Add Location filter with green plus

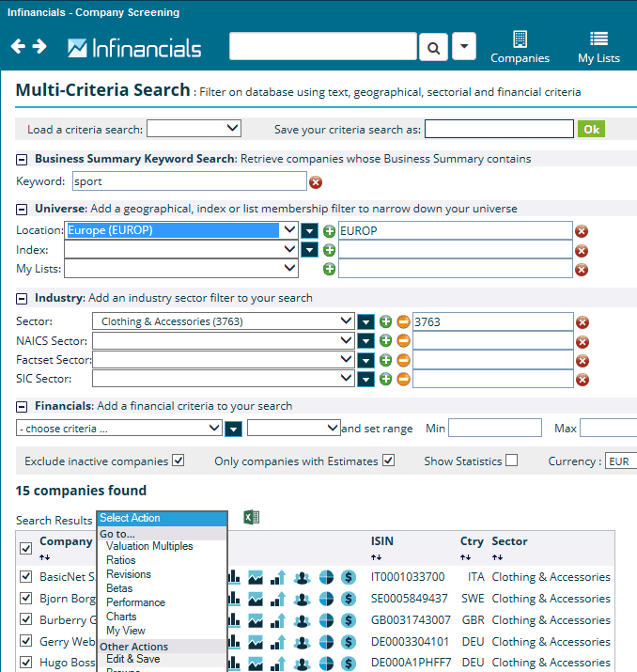329,231
